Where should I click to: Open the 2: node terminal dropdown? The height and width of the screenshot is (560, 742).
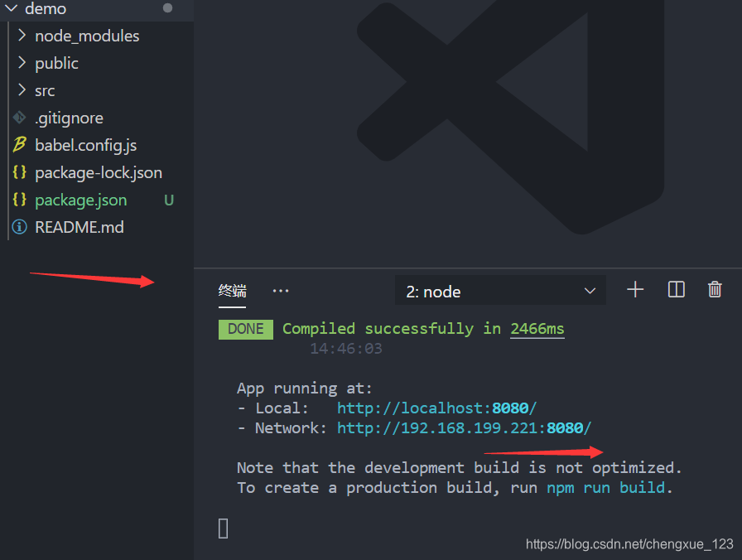pos(500,291)
